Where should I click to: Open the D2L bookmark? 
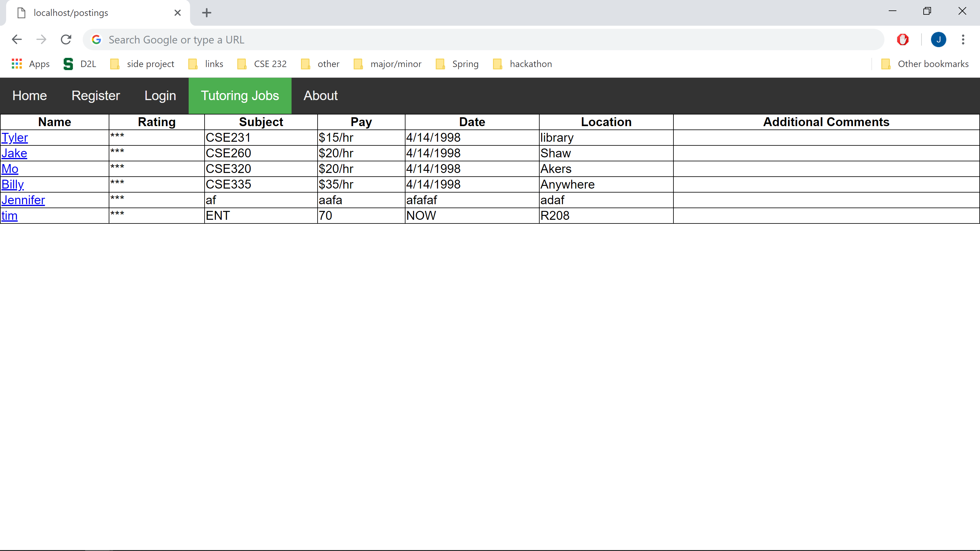coord(80,64)
